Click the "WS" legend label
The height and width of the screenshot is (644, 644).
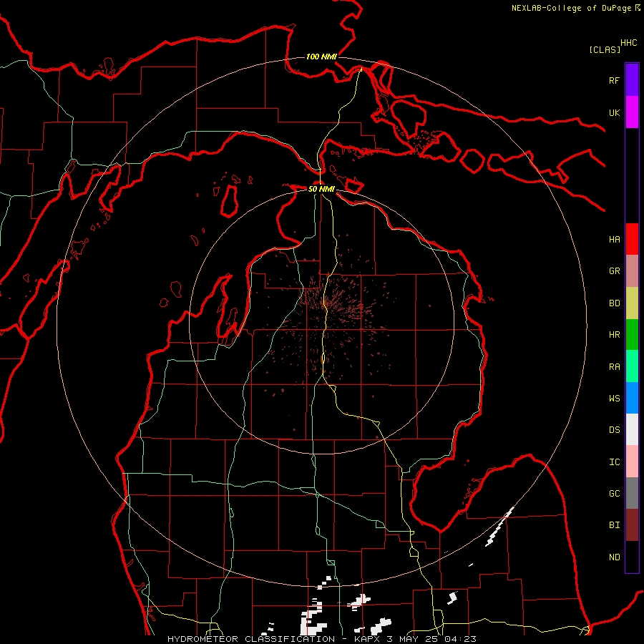click(614, 398)
